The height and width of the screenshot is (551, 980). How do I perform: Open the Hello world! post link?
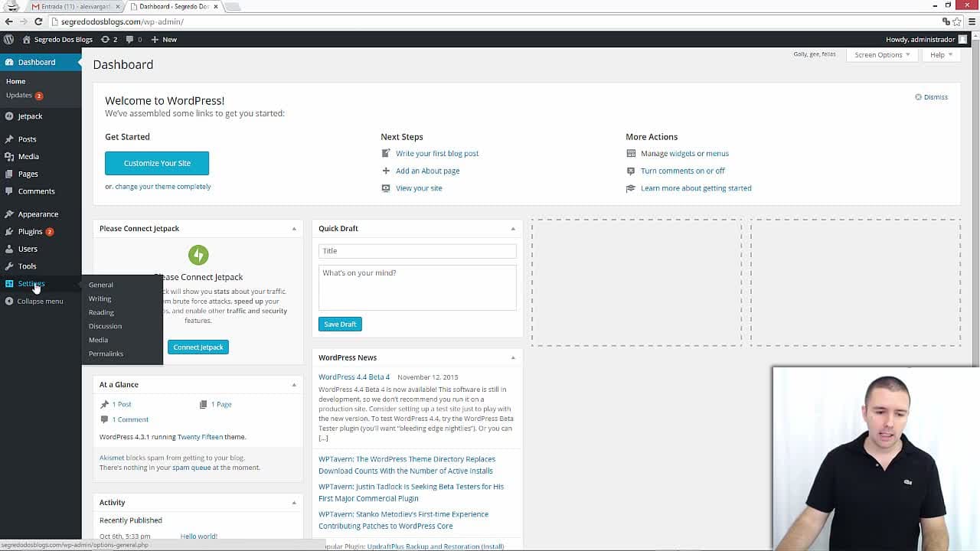(199, 536)
